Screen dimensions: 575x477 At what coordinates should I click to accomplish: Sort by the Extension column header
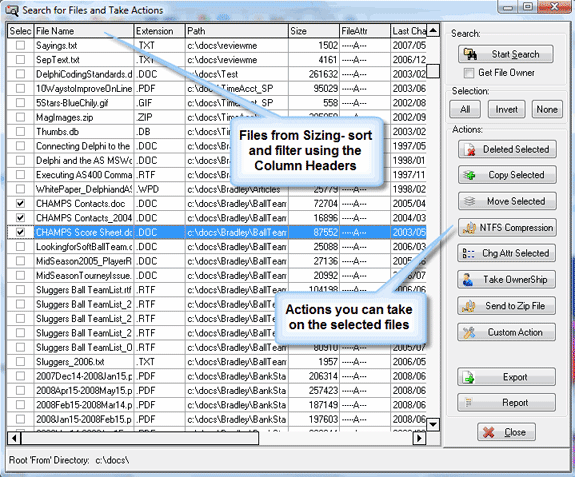160,31
